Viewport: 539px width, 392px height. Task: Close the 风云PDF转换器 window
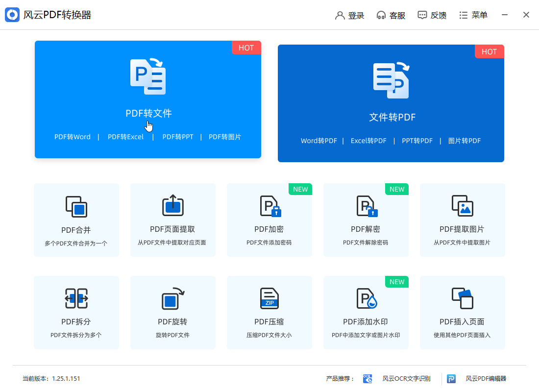coord(526,15)
